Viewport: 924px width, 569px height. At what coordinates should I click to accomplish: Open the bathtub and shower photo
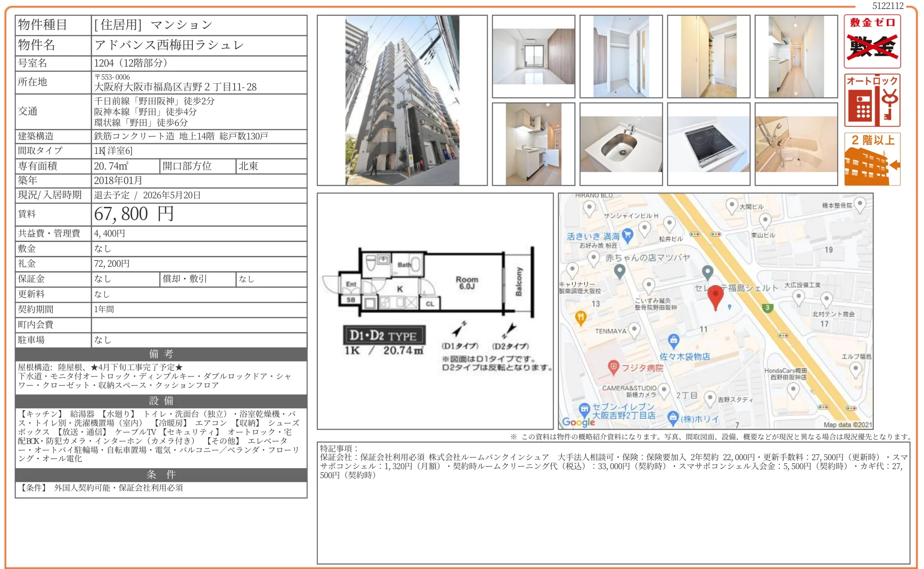click(x=796, y=144)
